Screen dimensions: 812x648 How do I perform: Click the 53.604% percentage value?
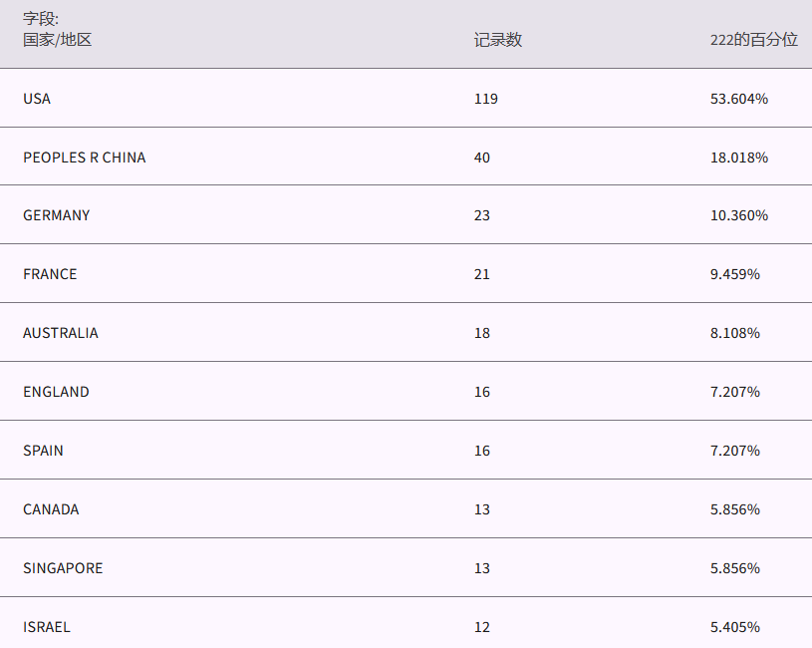(x=738, y=99)
